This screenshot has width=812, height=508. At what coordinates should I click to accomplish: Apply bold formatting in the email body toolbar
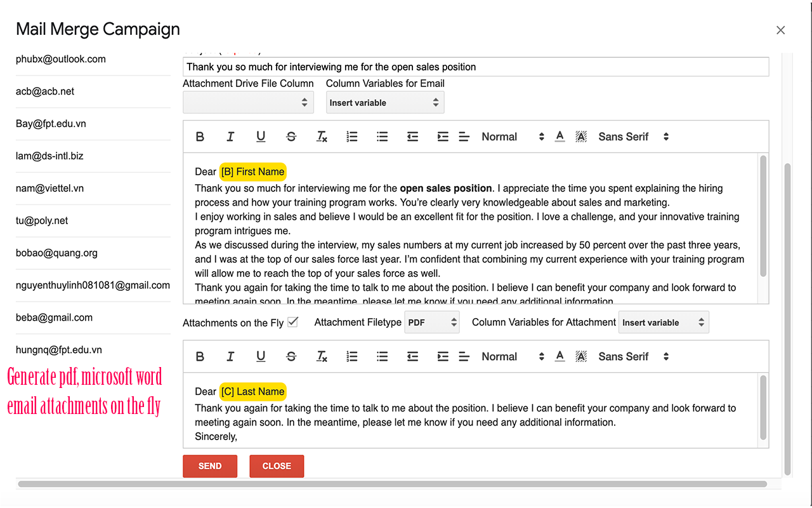pos(200,136)
